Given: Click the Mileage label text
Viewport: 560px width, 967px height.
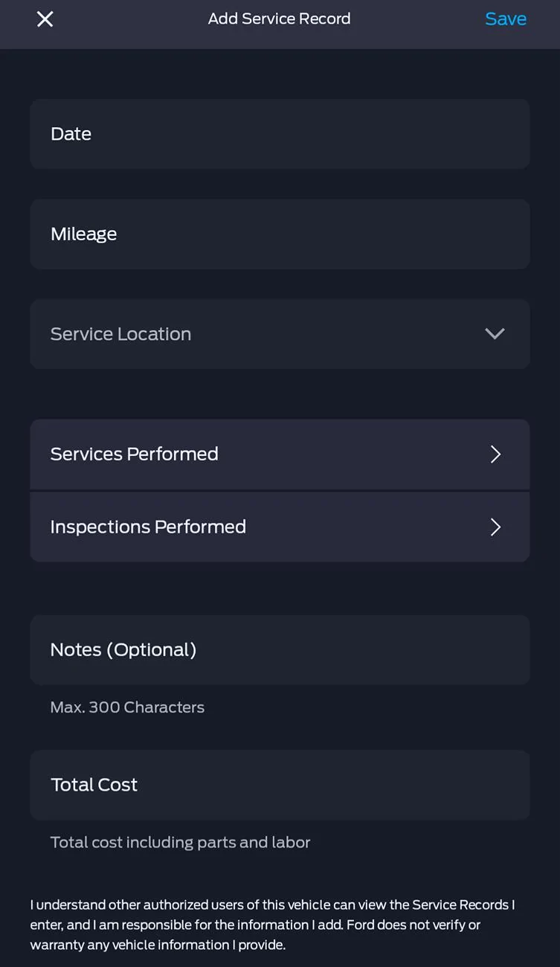Looking at the screenshot, I should click(x=83, y=234).
